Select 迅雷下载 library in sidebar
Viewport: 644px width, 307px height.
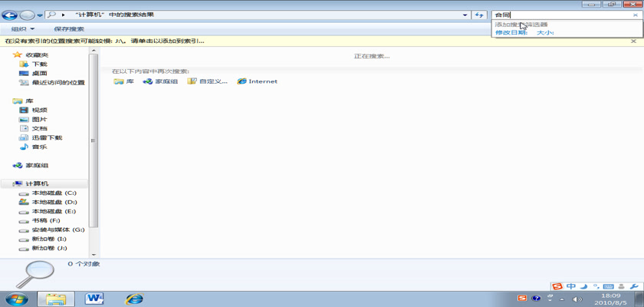tap(46, 137)
